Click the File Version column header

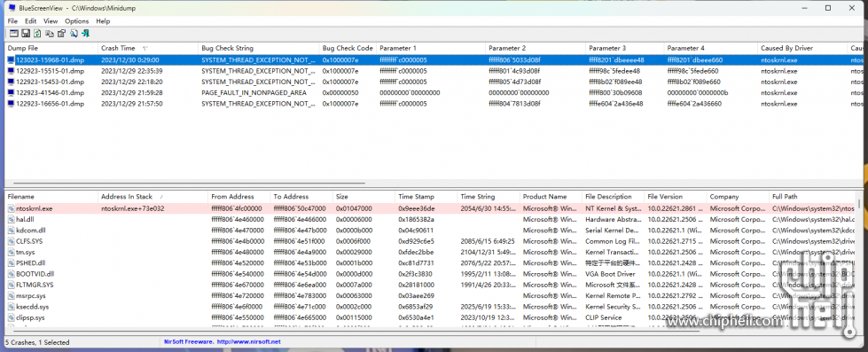point(676,197)
